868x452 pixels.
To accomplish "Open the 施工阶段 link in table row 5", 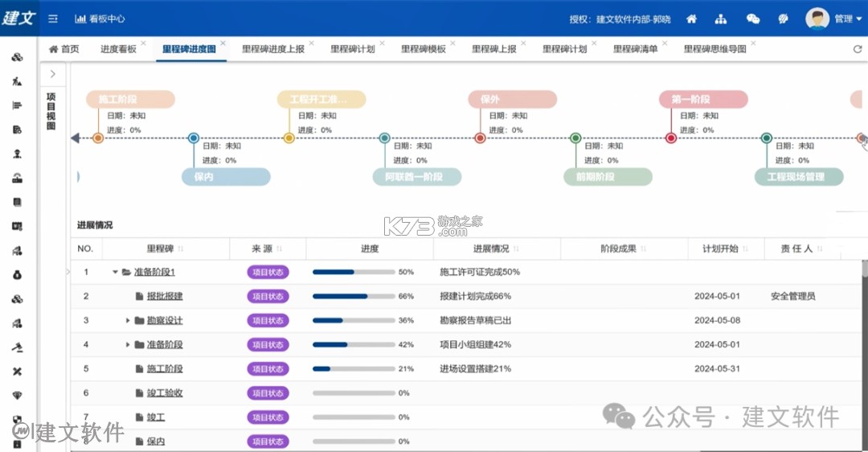I will [x=165, y=369].
